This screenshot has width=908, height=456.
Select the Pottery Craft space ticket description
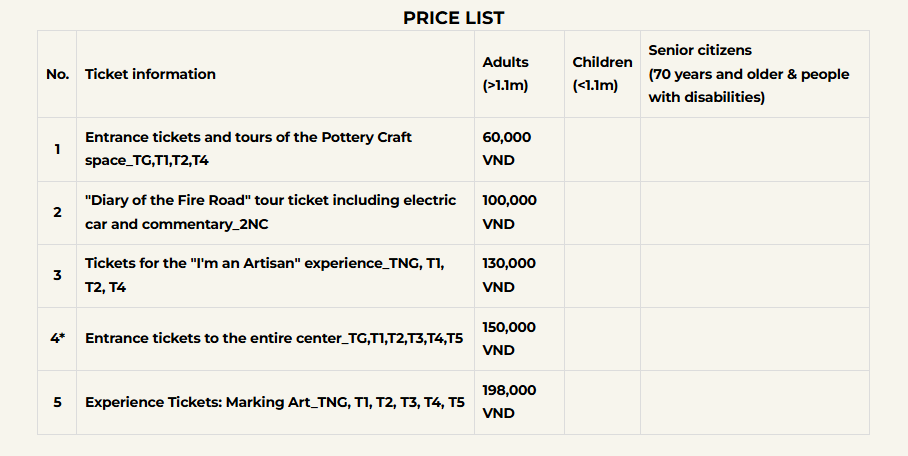click(x=248, y=149)
